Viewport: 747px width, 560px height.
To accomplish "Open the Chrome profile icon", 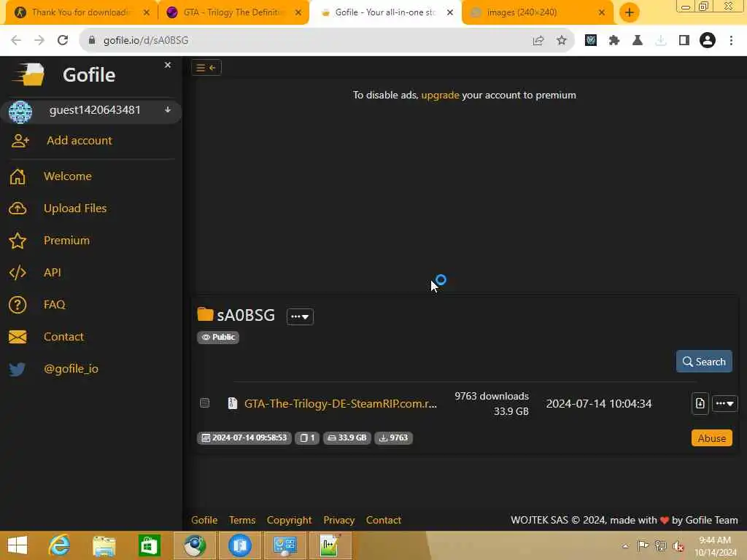I will [708, 41].
